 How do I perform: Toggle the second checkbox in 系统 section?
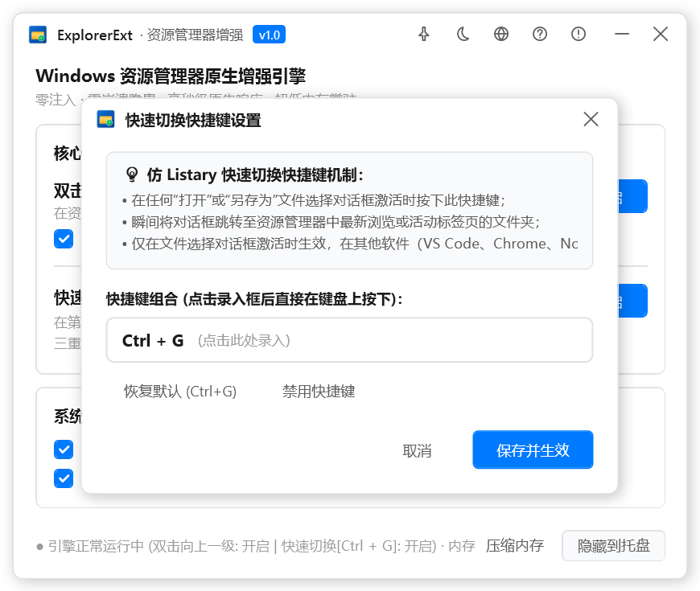coord(64,478)
